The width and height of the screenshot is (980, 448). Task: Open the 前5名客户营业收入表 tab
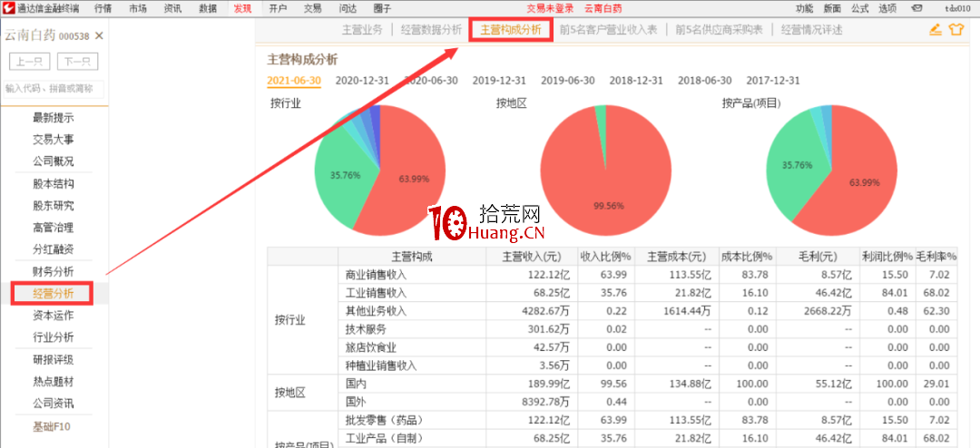(x=609, y=29)
